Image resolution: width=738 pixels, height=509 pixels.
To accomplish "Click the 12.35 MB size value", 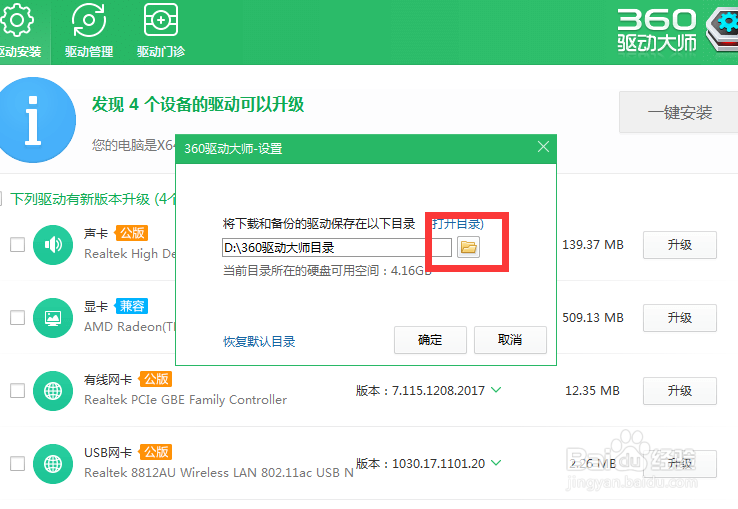I will [592, 391].
